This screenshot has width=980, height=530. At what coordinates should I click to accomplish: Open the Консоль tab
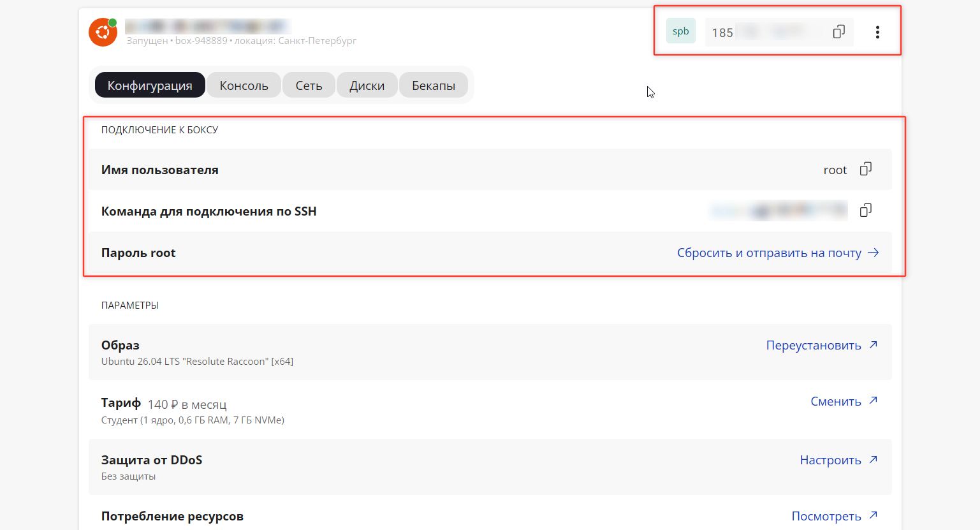(x=244, y=85)
